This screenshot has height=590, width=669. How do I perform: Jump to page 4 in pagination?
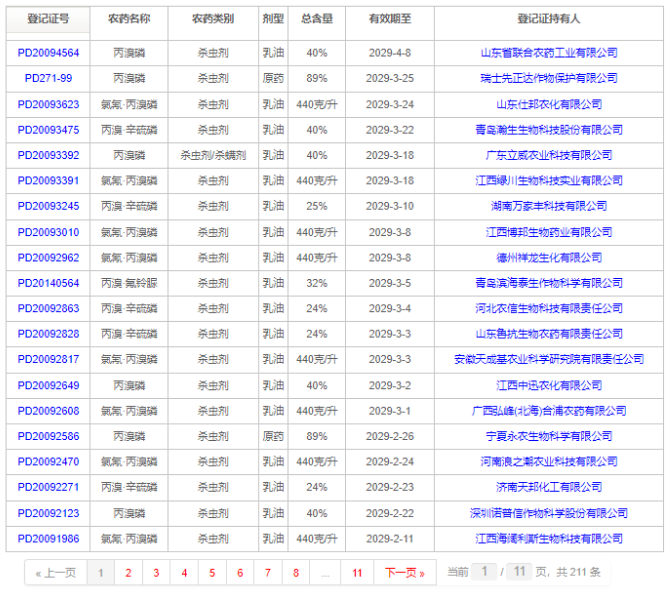(x=184, y=573)
